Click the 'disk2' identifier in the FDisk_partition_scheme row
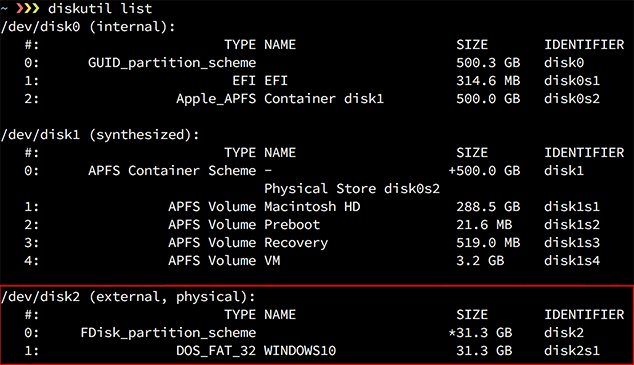Image resolution: width=634 pixels, height=365 pixels. click(564, 333)
